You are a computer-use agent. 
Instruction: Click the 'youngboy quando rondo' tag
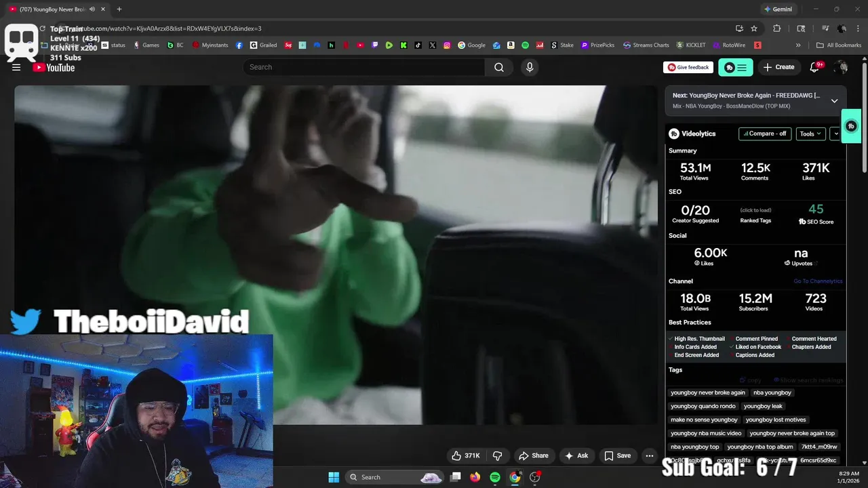pos(703,406)
